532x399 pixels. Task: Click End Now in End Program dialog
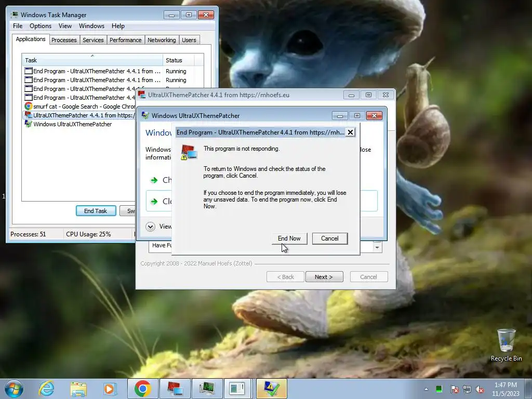pyautogui.click(x=289, y=238)
